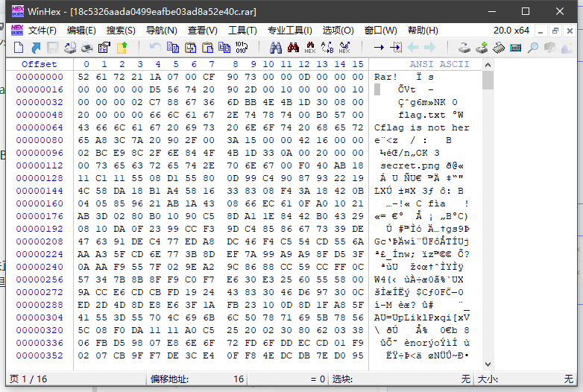Click offset 00000352 row label
Image resolution: width=583 pixels, height=392 pixels.
pos(40,355)
